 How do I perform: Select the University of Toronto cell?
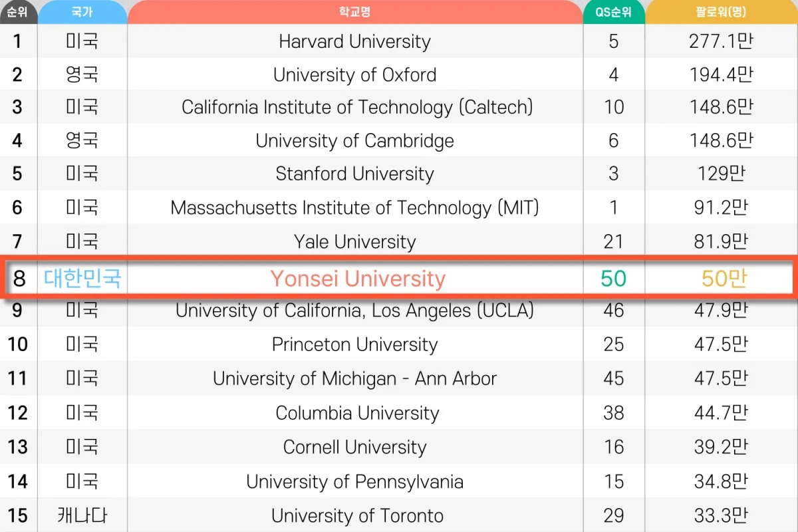(x=357, y=515)
